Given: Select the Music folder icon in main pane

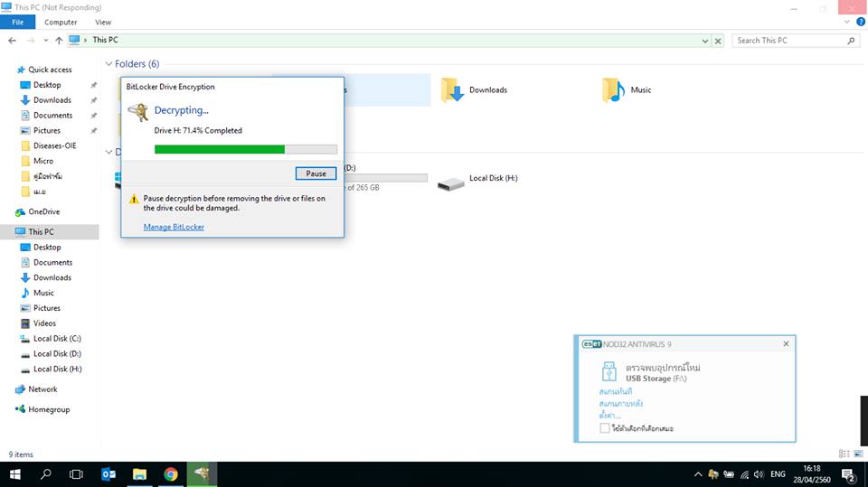Looking at the screenshot, I should tap(613, 90).
